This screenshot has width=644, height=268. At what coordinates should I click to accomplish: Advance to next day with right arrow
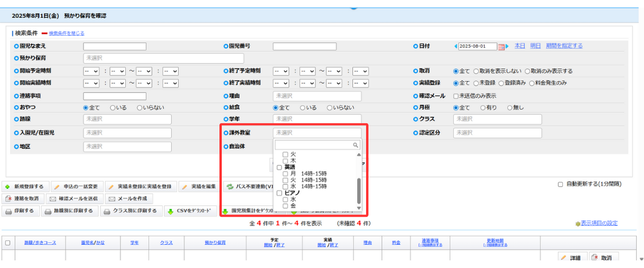507,46
